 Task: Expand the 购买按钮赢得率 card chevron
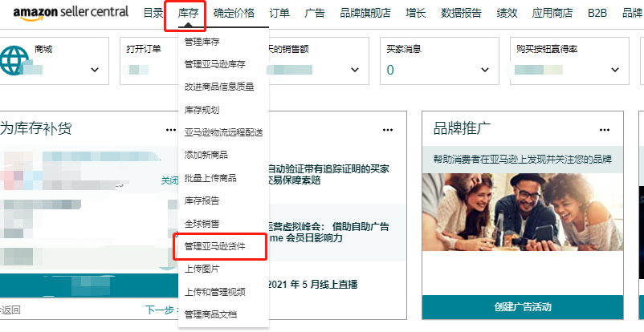[x=615, y=70]
